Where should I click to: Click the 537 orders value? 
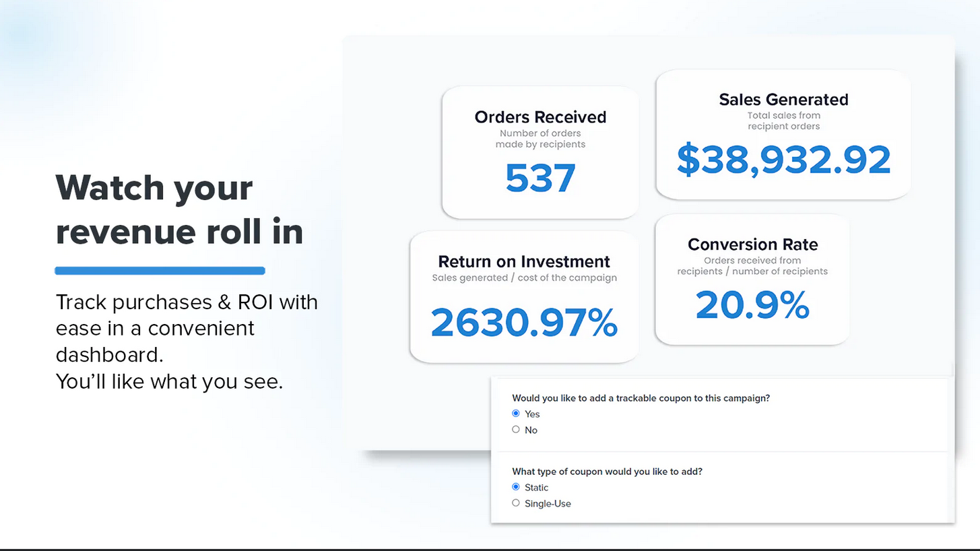click(540, 179)
